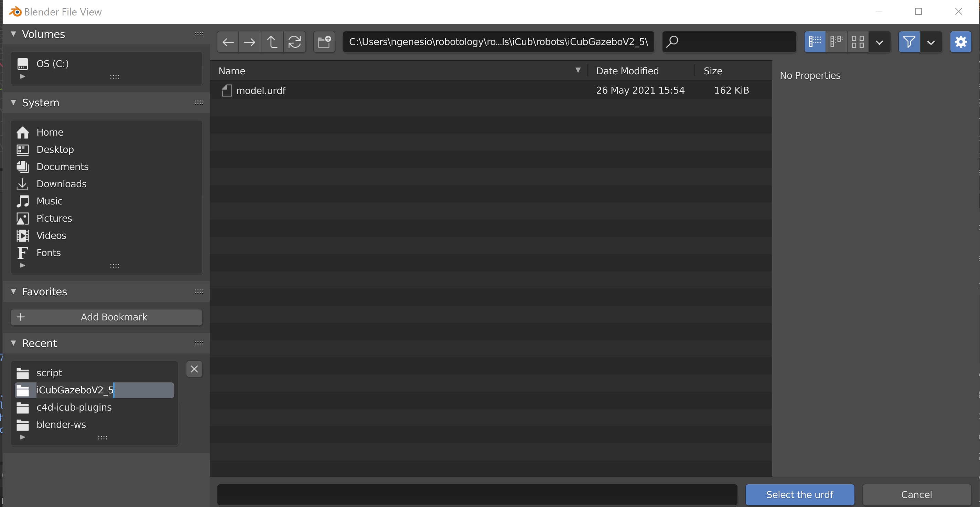Collapse the Favorites panel
Screen dimensions: 980x507
[x=14, y=291]
